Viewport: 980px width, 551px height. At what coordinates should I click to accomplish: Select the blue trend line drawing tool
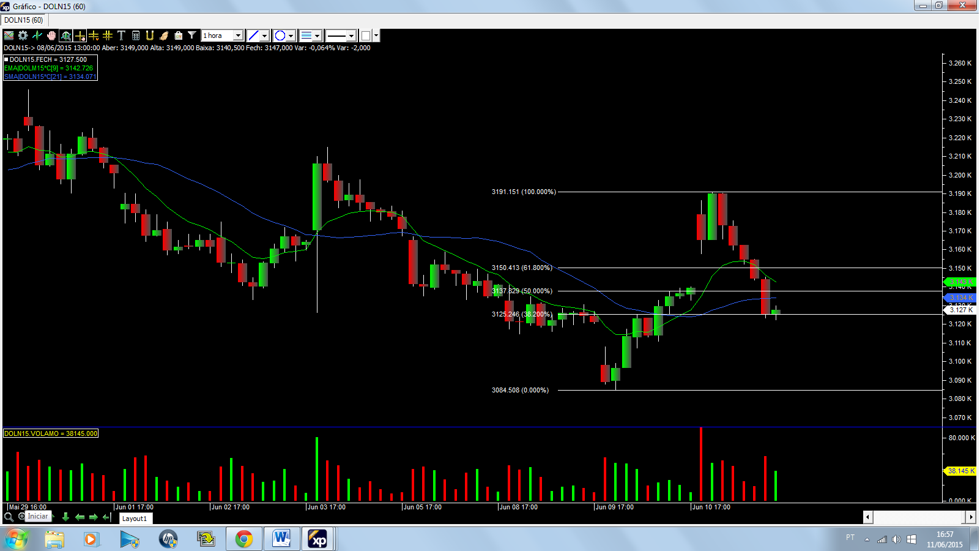[x=253, y=36]
